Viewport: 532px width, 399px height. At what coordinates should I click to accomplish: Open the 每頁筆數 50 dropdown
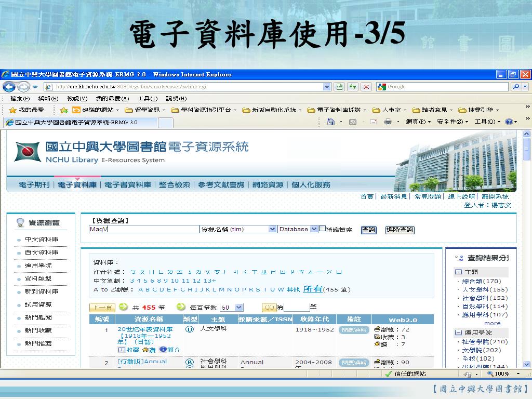(x=239, y=308)
